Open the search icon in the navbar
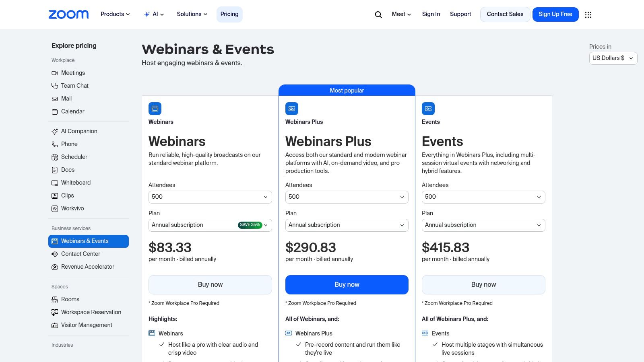 [x=378, y=14]
